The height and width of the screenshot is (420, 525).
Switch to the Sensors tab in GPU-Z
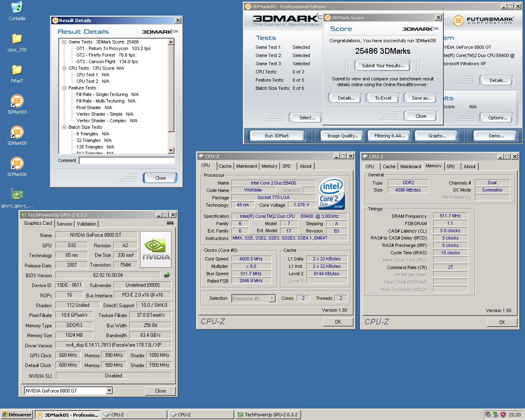pyautogui.click(x=64, y=224)
